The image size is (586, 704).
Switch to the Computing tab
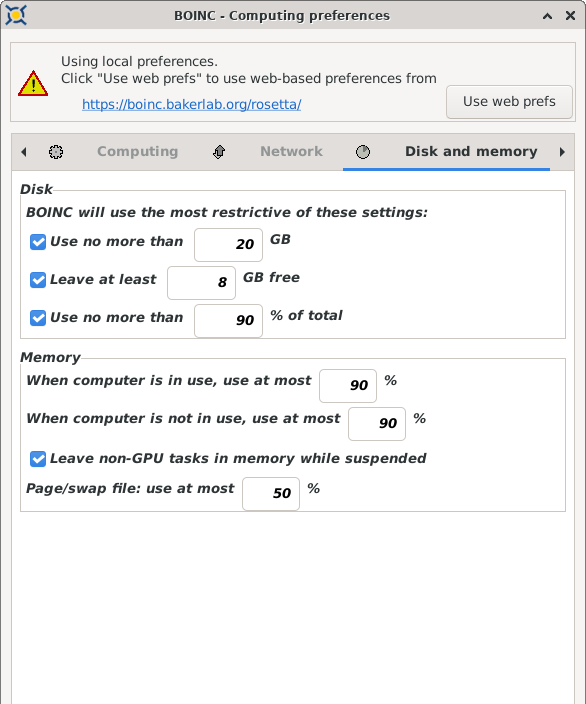pos(137,152)
